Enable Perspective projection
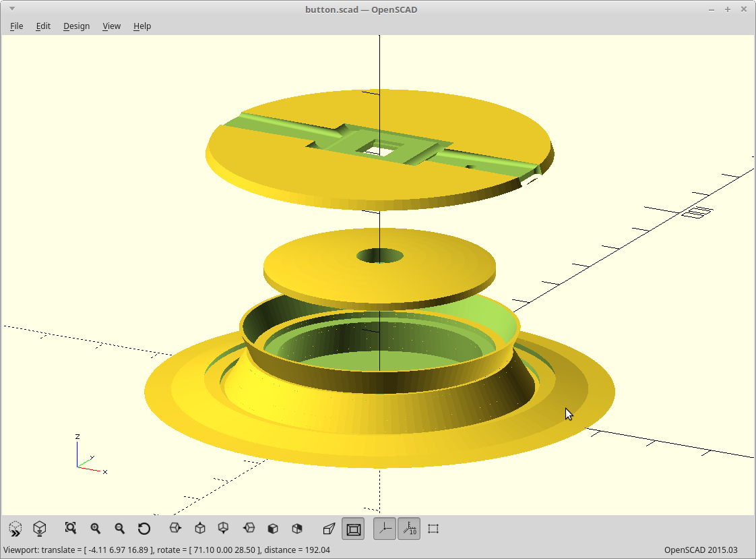756x559 pixels. [329, 529]
